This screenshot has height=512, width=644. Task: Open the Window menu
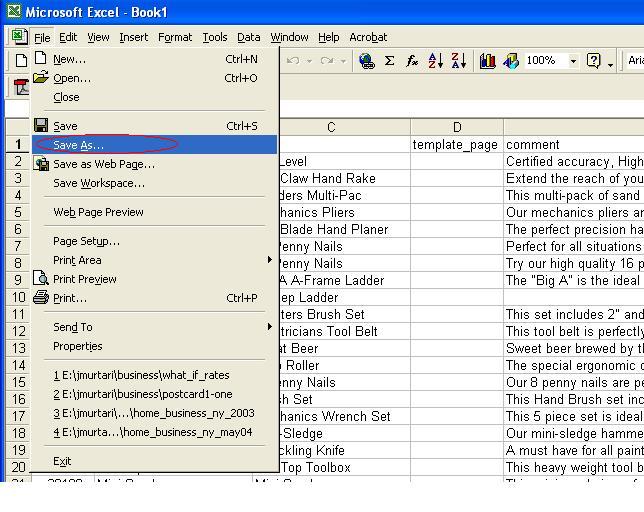click(x=289, y=37)
